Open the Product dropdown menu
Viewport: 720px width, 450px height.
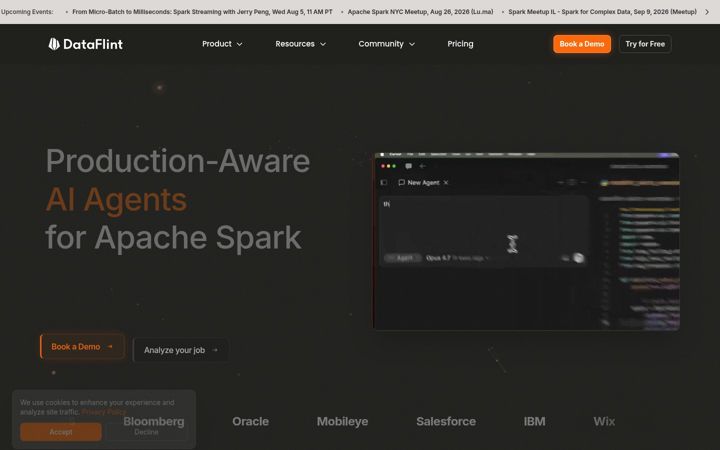tap(222, 44)
